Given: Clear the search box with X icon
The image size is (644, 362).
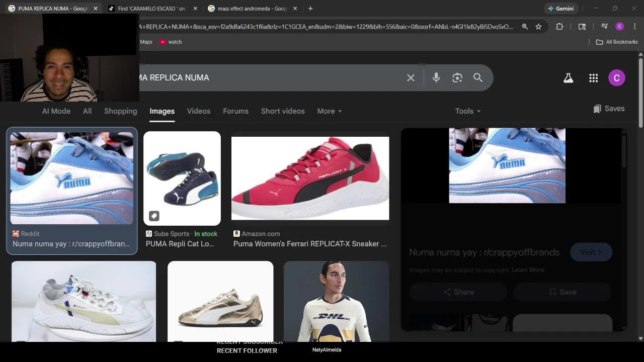Looking at the screenshot, I should (x=411, y=77).
